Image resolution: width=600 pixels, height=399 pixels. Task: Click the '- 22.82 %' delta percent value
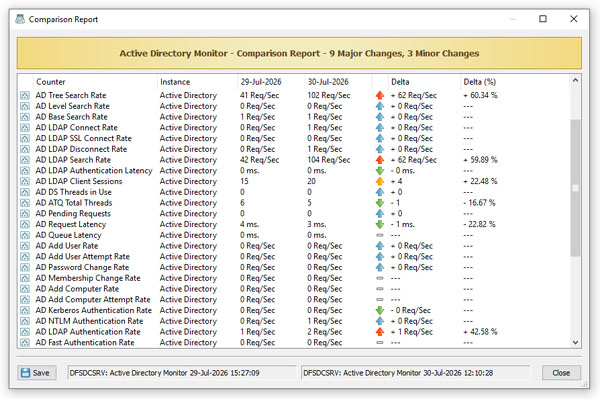coord(479,224)
